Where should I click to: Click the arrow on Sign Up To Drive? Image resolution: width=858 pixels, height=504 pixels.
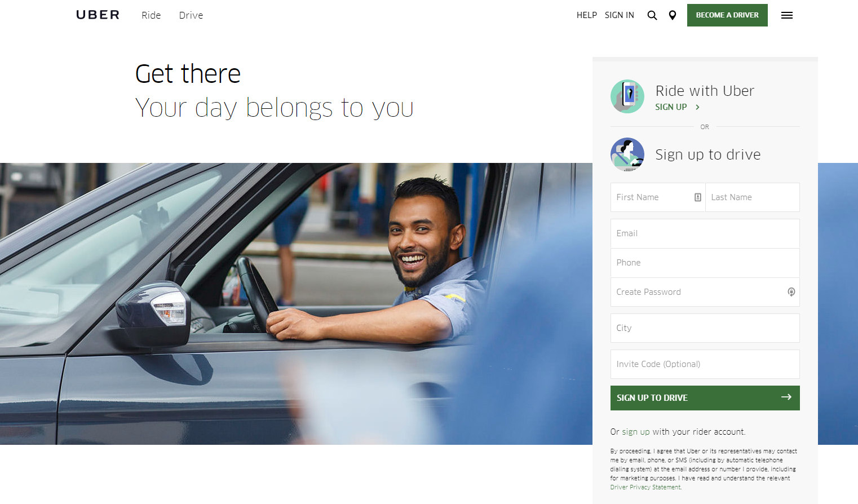786,397
